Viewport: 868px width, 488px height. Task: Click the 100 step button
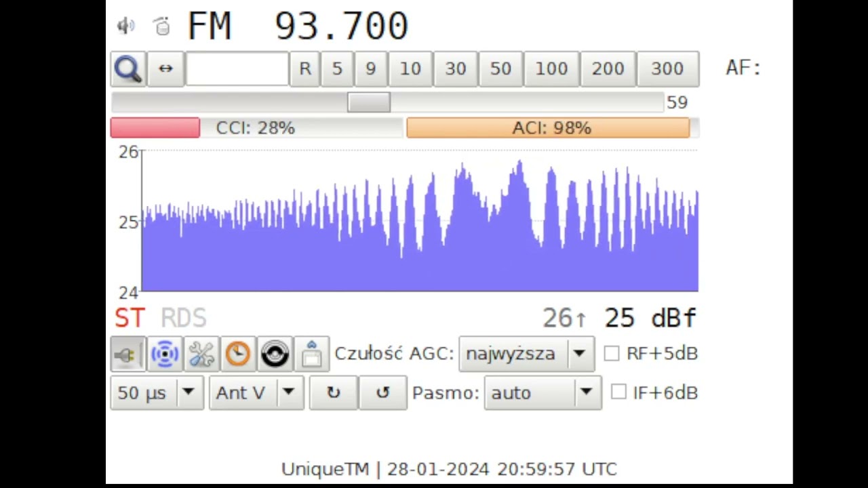tap(551, 68)
